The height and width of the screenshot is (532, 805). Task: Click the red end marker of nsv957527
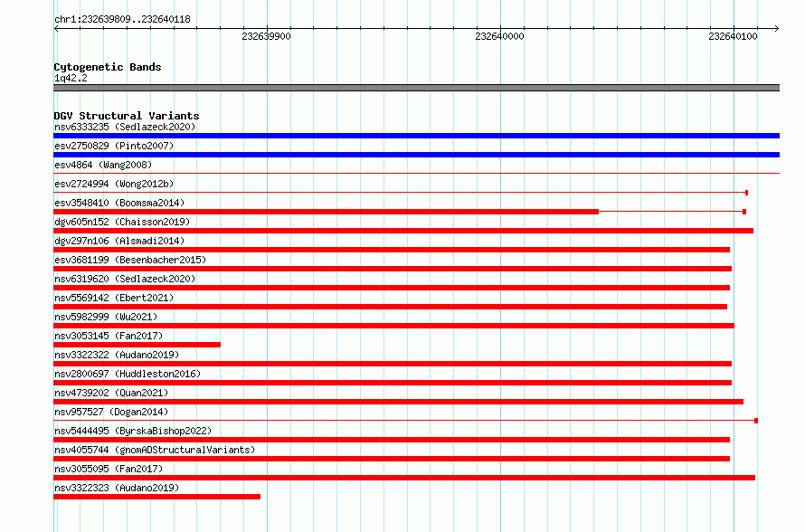click(x=756, y=421)
